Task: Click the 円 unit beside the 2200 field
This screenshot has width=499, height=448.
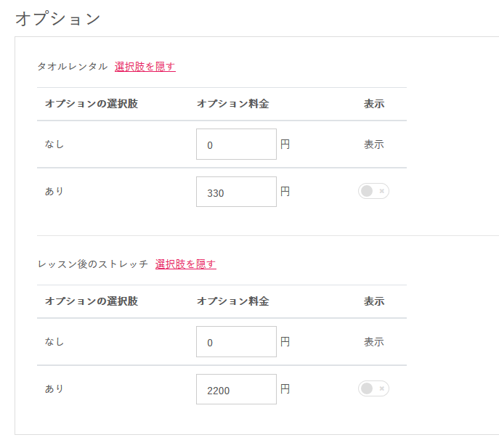Action: (x=285, y=389)
